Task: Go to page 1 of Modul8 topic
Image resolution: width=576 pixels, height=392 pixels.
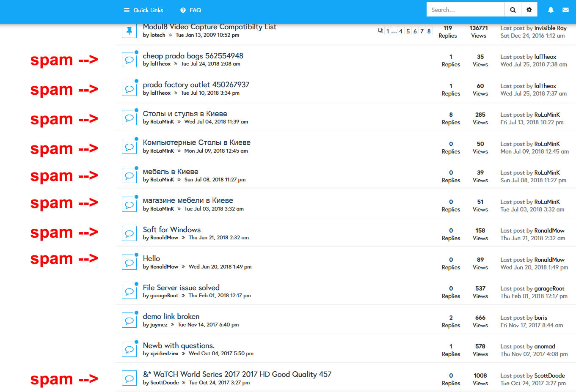Action: click(388, 31)
